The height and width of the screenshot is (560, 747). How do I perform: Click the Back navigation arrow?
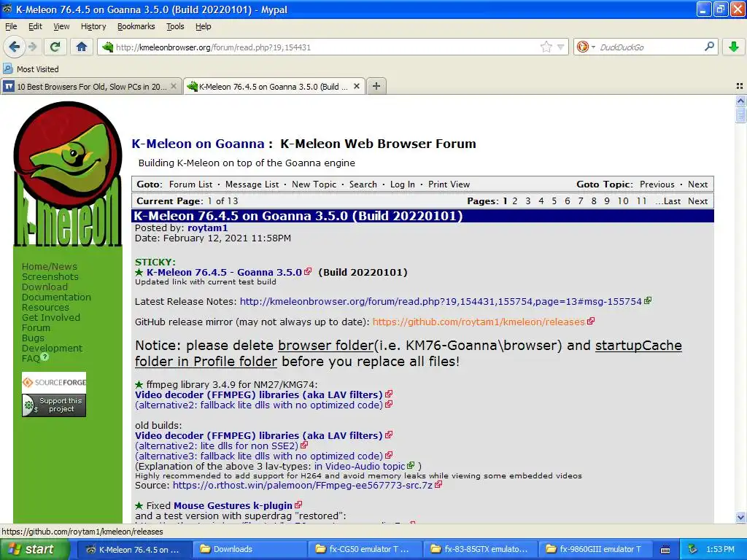15,47
